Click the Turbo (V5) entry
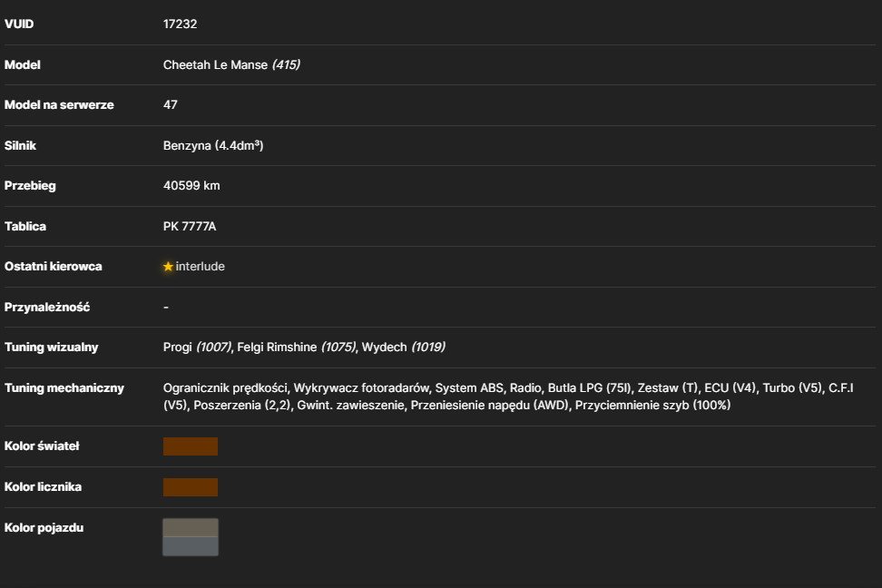The height and width of the screenshot is (588, 882). [x=792, y=388]
